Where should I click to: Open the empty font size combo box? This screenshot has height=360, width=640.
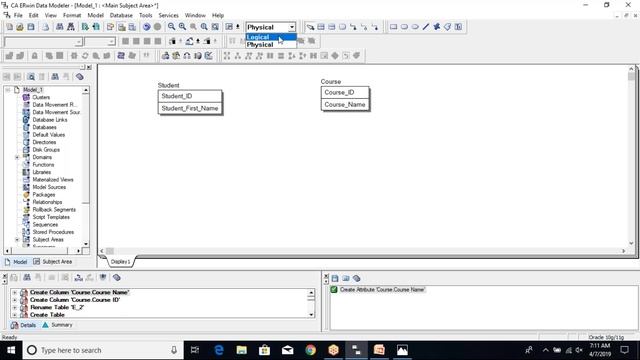tap(100, 41)
